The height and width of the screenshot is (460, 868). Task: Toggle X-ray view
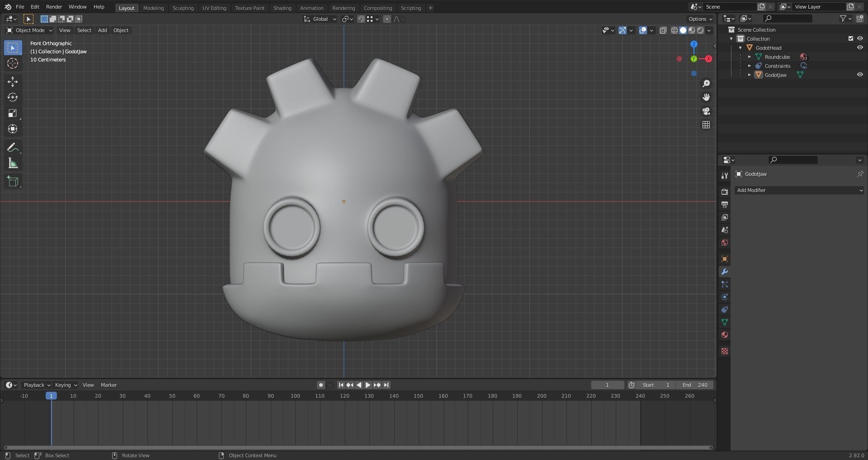click(x=663, y=30)
